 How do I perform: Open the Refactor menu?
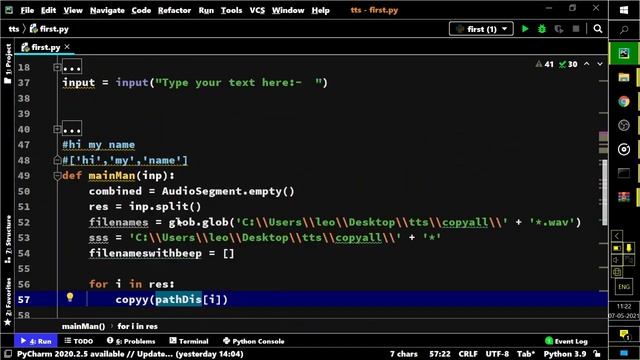point(174,10)
